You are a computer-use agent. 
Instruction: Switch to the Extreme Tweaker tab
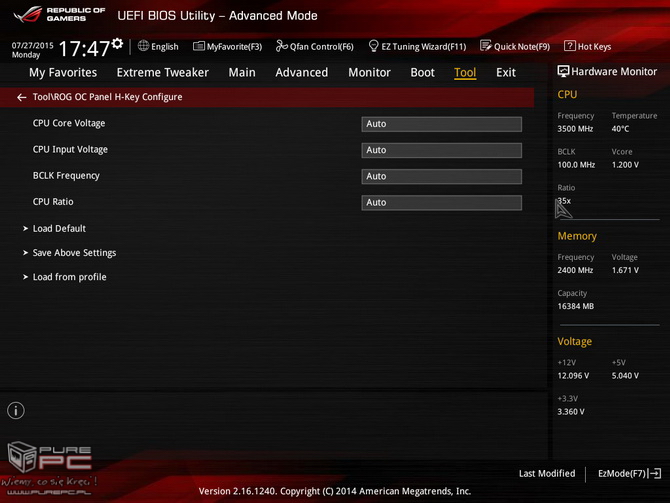pyautogui.click(x=163, y=73)
